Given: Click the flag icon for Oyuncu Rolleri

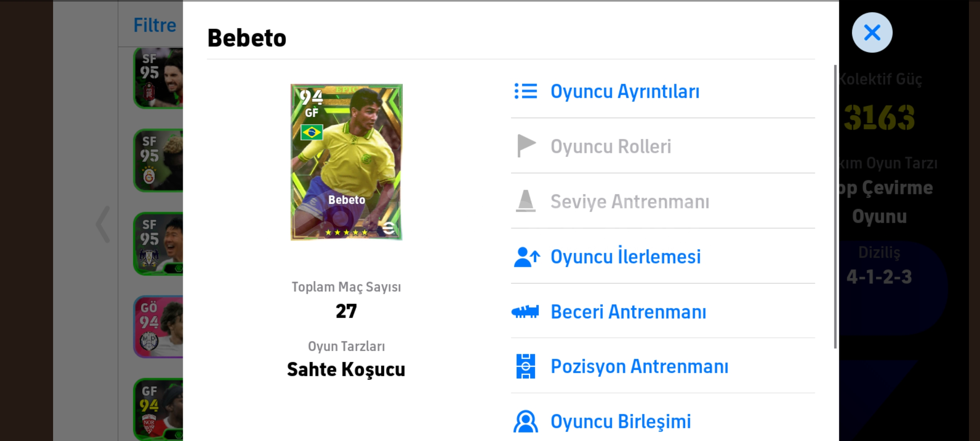Looking at the screenshot, I should (x=526, y=146).
